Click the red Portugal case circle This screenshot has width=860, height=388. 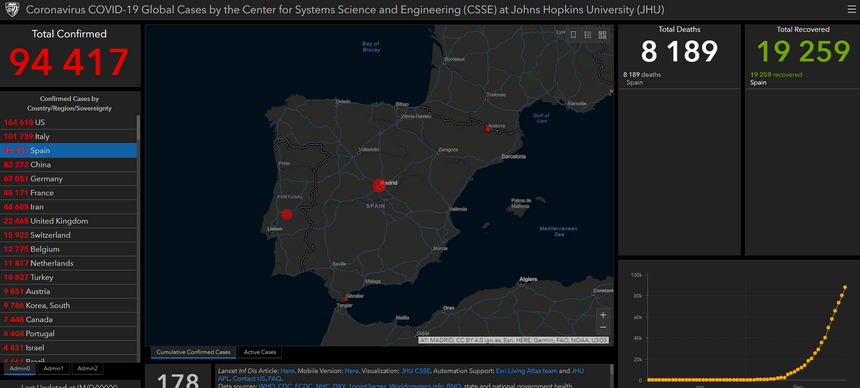click(x=286, y=215)
